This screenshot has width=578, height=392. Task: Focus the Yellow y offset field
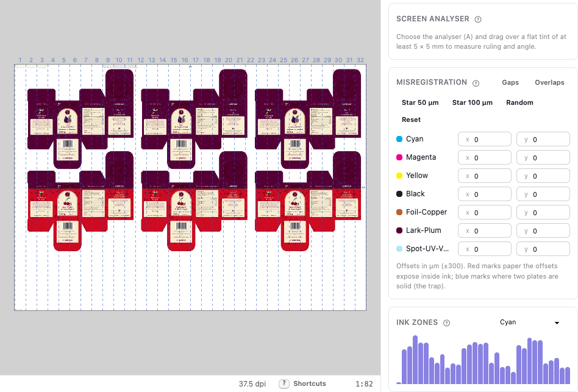tap(543, 176)
